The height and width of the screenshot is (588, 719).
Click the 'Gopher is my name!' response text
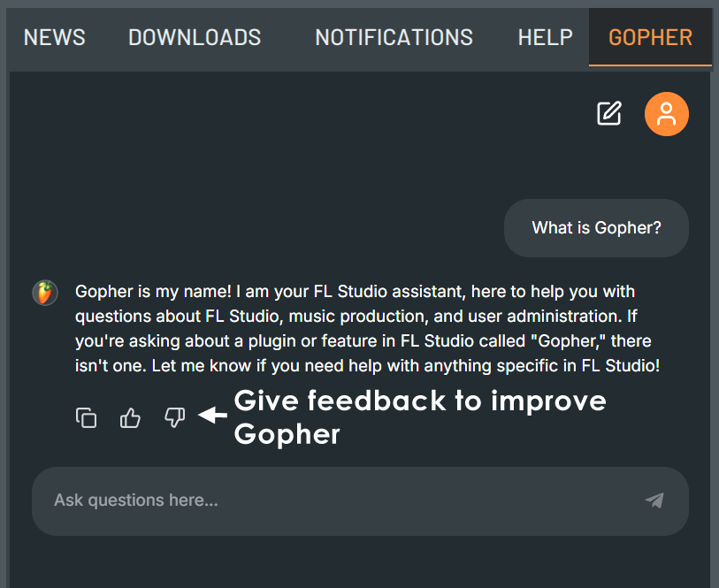[x=368, y=328]
